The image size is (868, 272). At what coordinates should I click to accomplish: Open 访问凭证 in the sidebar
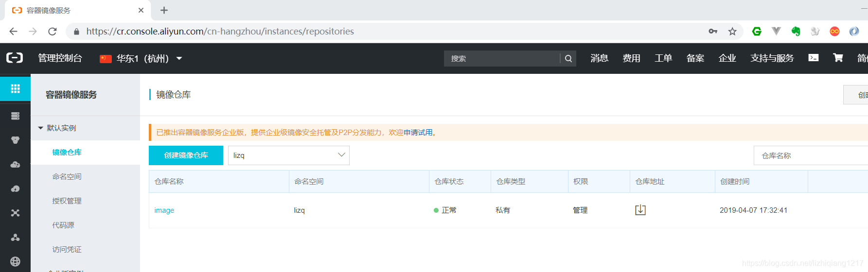(67, 249)
